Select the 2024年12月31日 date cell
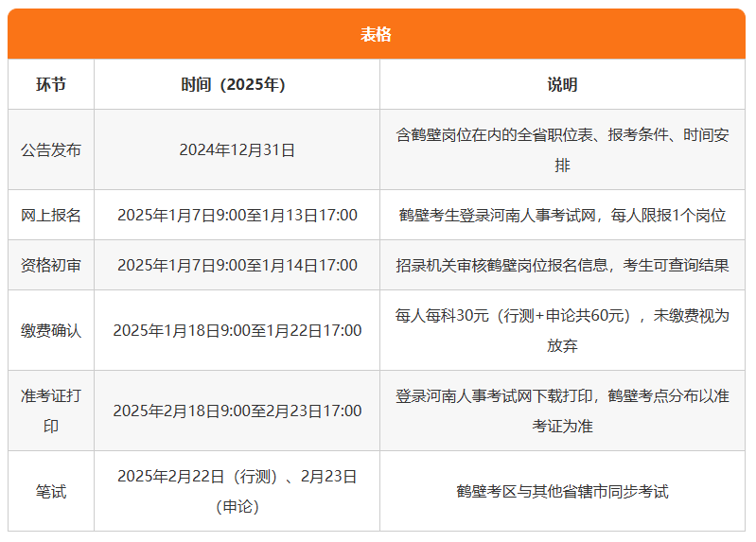 237,149
